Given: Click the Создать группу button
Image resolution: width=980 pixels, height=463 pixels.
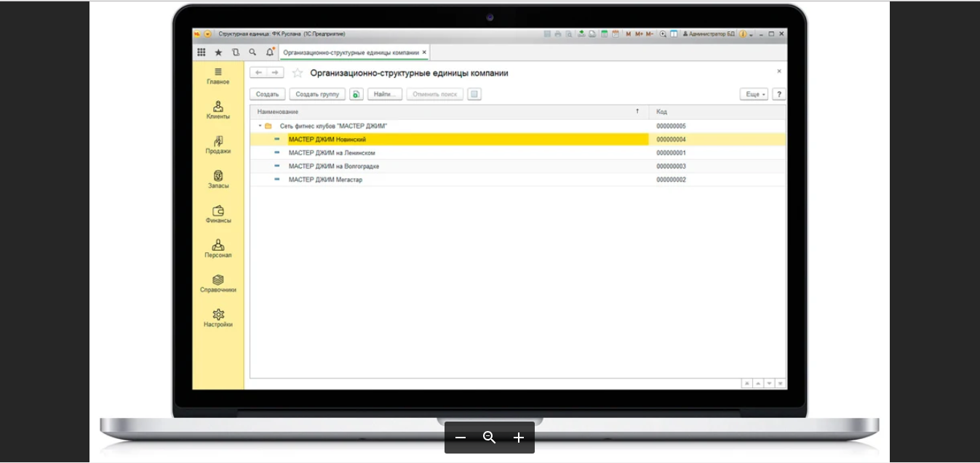Looking at the screenshot, I should click(x=317, y=94).
